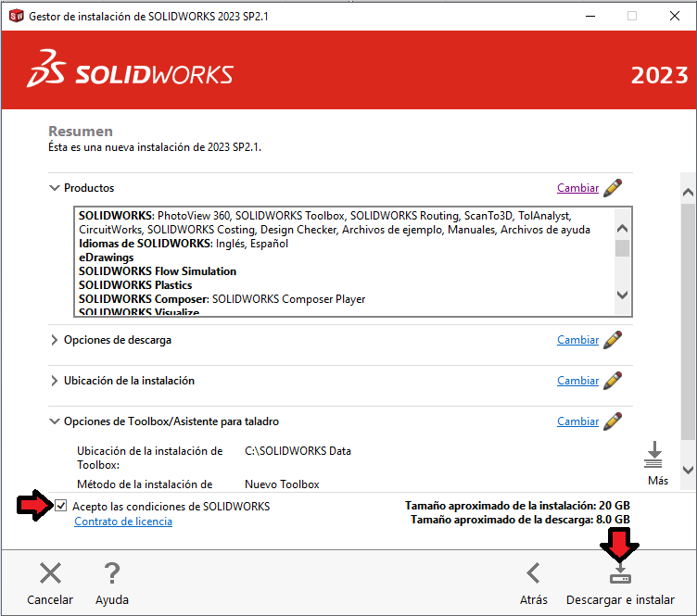Open Contrato de licencia link
The image size is (697, 616).
click(x=123, y=522)
